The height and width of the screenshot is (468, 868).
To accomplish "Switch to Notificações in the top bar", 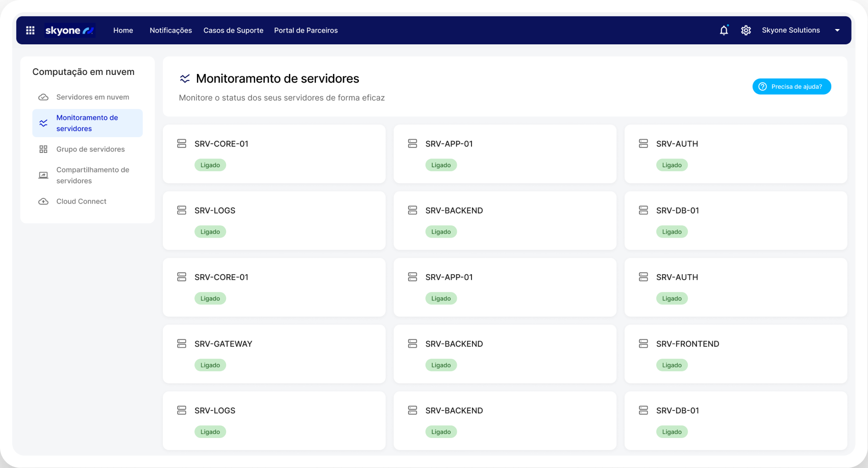I will coord(170,30).
